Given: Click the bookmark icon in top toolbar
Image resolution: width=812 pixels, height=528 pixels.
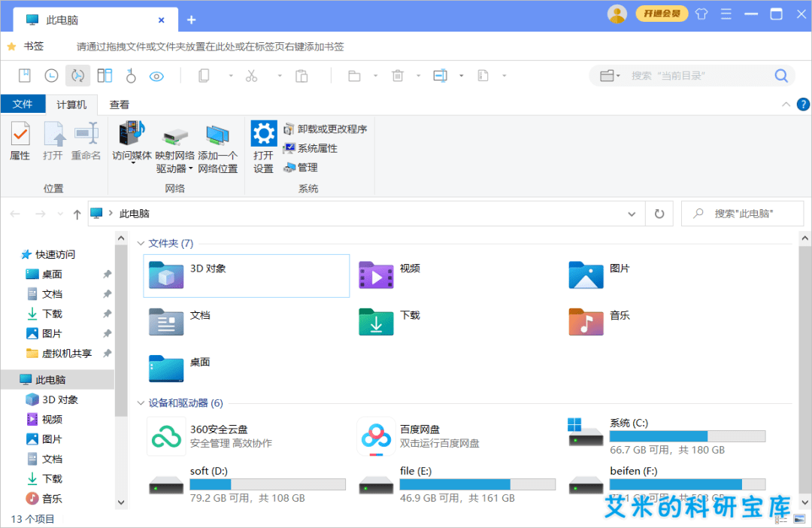Looking at the screenshot, I should (x=24, y=76).
